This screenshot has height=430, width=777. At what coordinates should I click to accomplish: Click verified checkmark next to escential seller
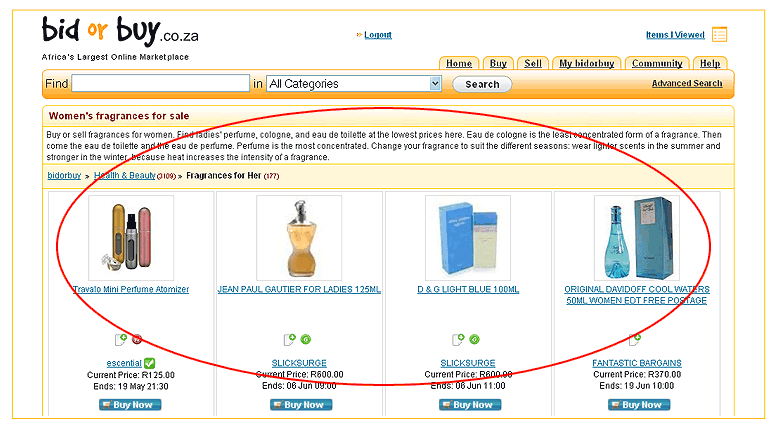pyautogui.click(x=149, y=363)
